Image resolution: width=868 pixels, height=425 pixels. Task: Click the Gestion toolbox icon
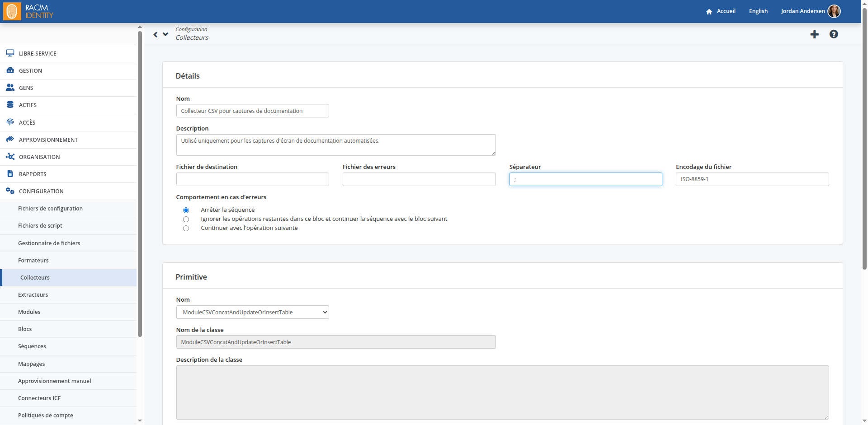pos(10,70)
